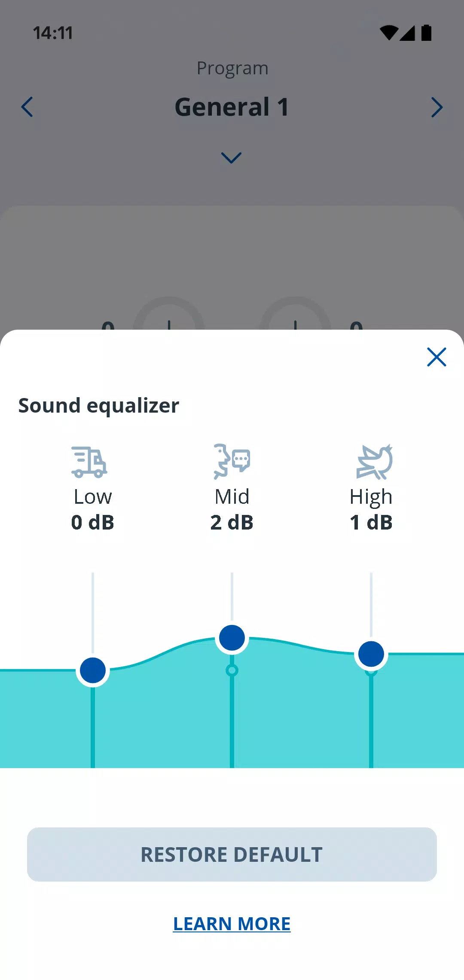
Task: Tap the Wi-Fi icon in status bar
Action: pos(390,34)
